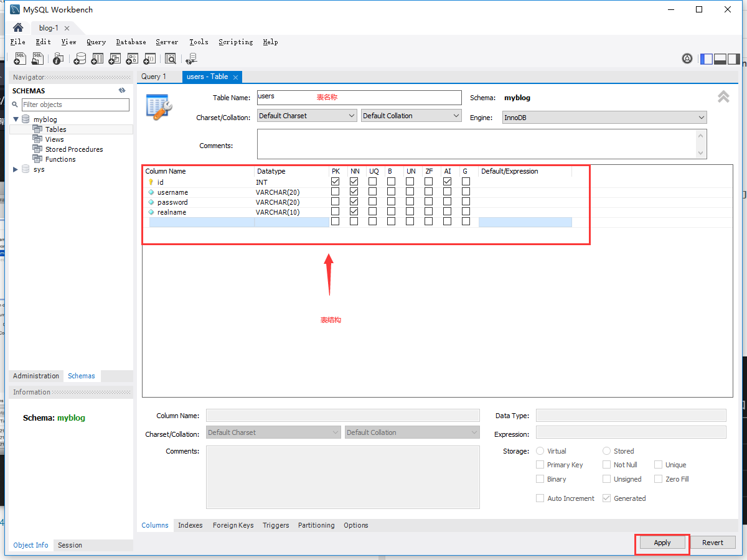Toggle PK checkbox for password column
Screen dimensions: 747x560
coord(336,202)
